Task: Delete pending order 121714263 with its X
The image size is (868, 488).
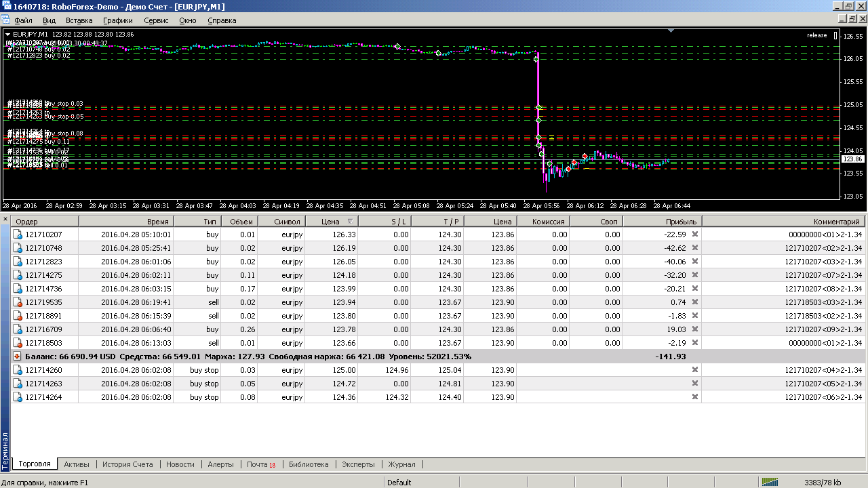Action: pyautogui.click(x=695, y=384)
